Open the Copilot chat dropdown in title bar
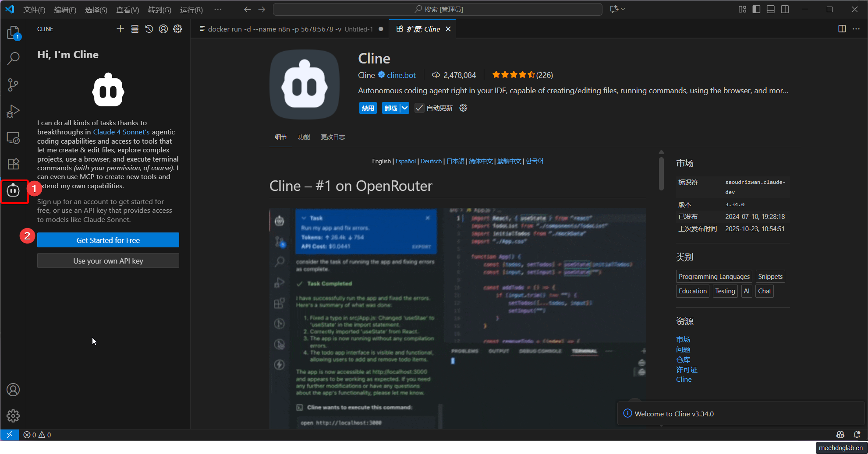The width and height of the screenshot is (868, 454). pos(623,9)
